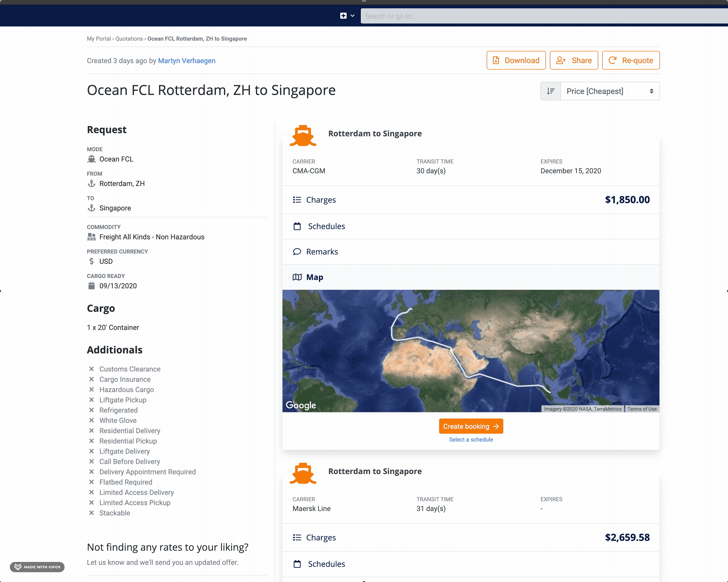Open the chevron dropdown beside the plus icon
Image resolution: width=728 pixels, height=582 pixels.
tap(352, 16)
